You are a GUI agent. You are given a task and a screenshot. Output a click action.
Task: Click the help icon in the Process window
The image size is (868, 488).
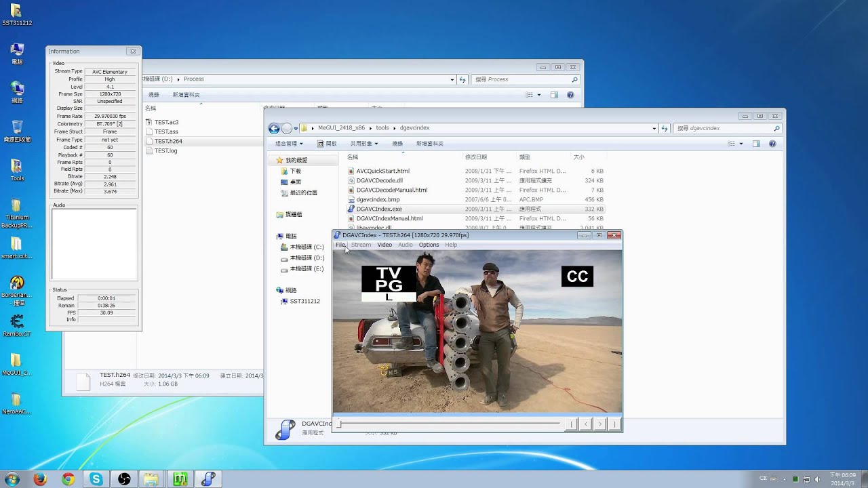pyautogui.click(x=570, y=95)
